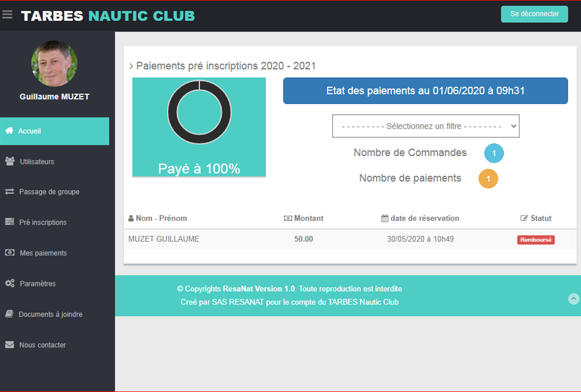Screen dimensions: 581x392
Task: Click the orange Nombre de paiements badge
Action: click(488, 178)
